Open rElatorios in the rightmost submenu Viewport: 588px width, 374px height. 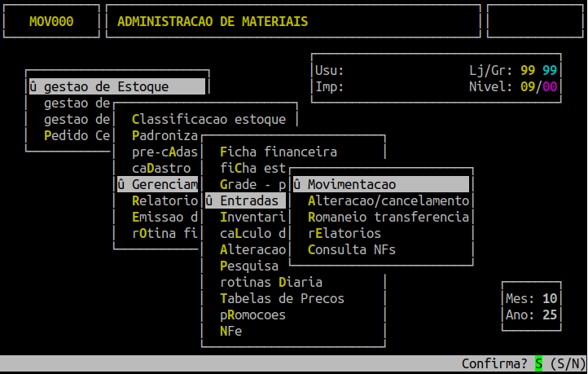tap(344, 233)
